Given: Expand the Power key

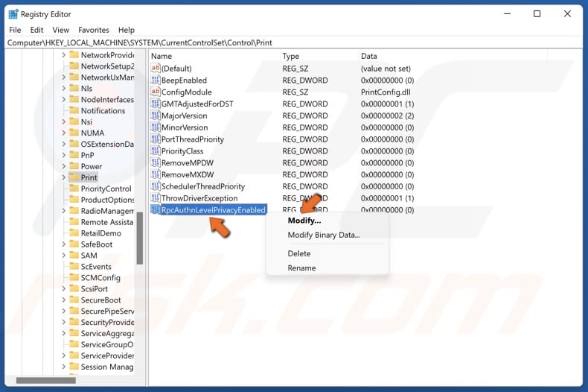Looking at the screenshot, I should [x=63, y=166].
